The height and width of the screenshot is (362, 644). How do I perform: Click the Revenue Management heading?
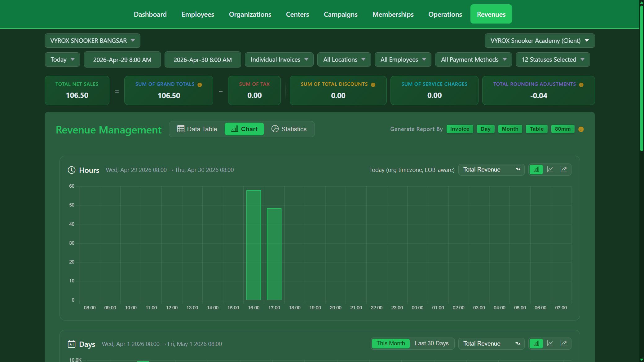click(x=108, y=130)
